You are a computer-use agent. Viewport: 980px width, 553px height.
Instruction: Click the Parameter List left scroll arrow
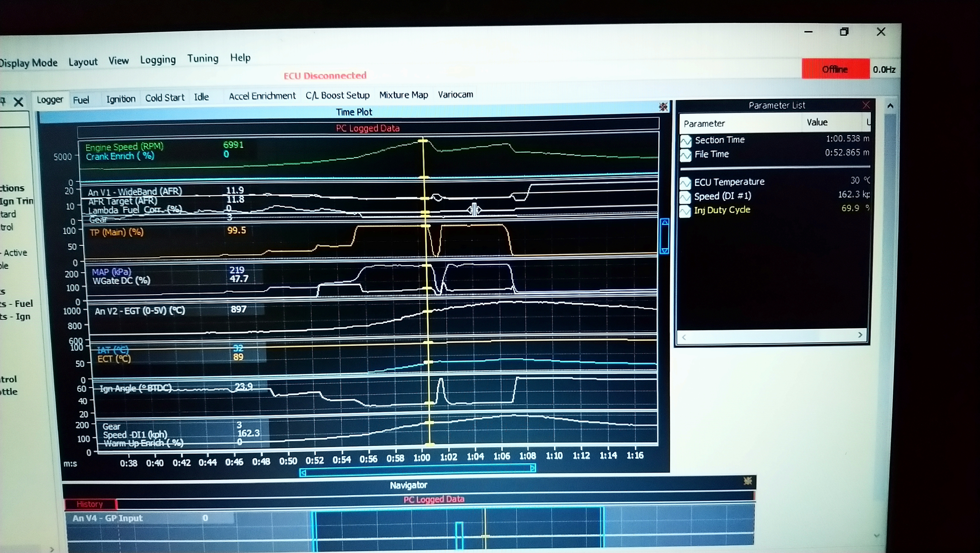click(684, 337)
